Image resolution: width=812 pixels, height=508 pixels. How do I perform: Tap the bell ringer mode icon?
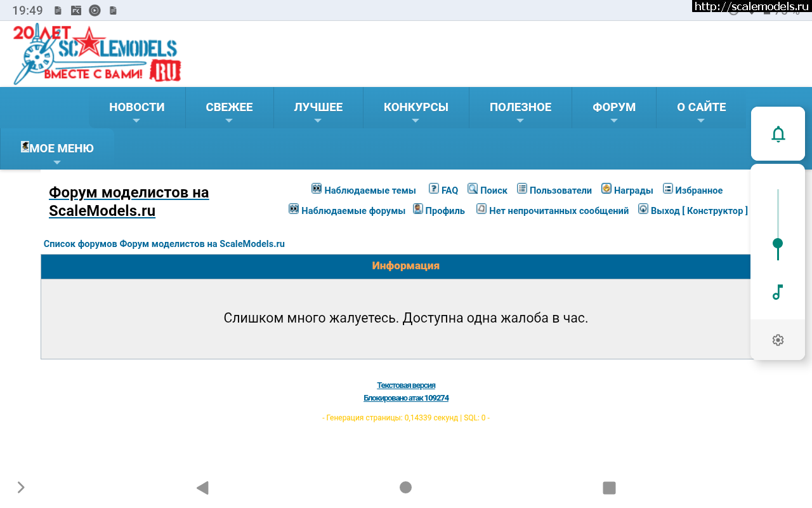coord(778,134)
